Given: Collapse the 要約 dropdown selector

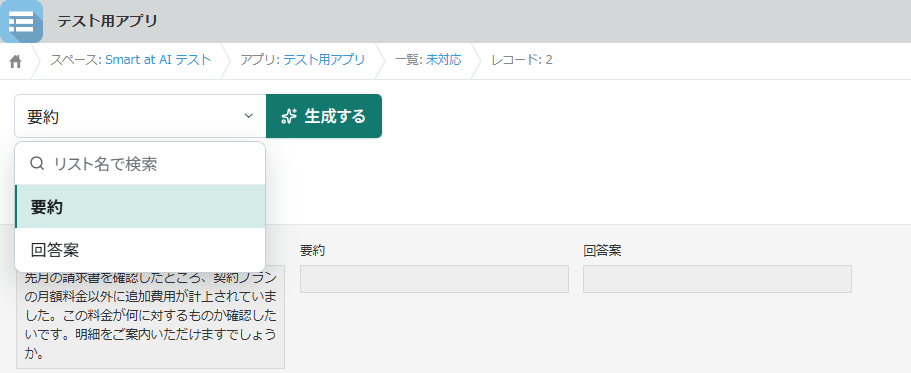Looking at the screenshot, I should point(140,116).
